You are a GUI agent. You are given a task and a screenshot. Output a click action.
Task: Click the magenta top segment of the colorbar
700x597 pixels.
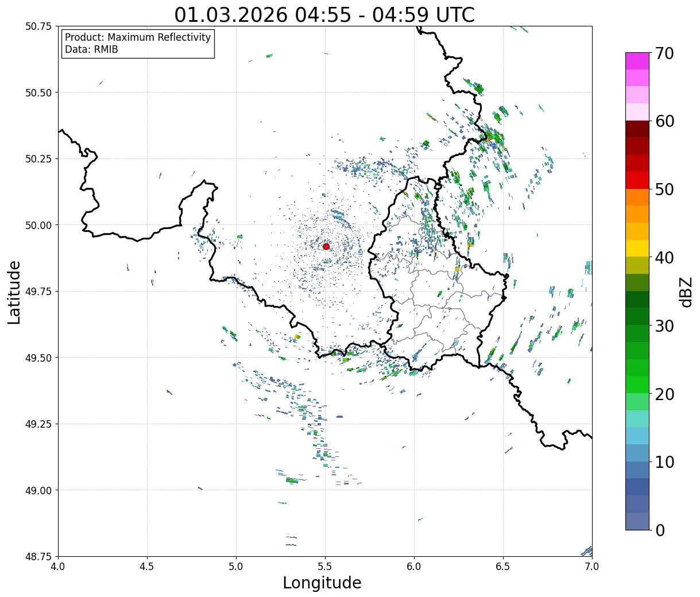[x=637, y=61]
